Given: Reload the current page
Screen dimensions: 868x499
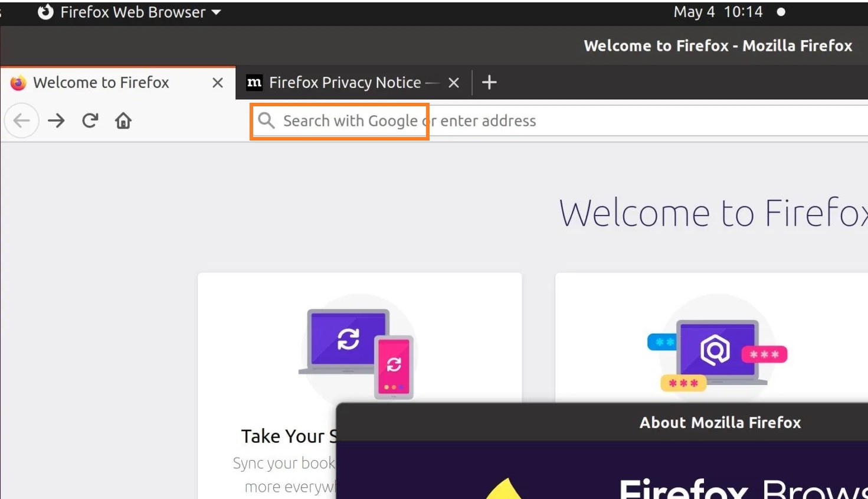Looking at the screenshot, I should pyautogui.click(x=90, y=121).
